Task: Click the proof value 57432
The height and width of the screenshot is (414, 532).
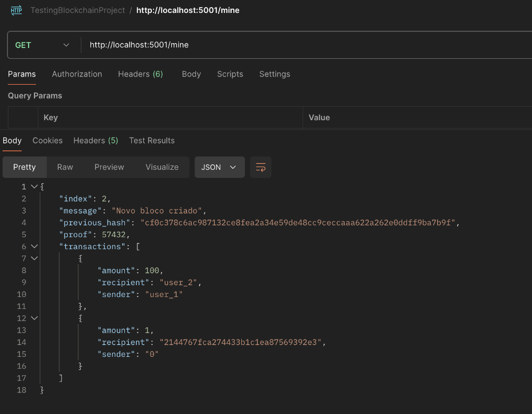Action: [x=114, y=234]
